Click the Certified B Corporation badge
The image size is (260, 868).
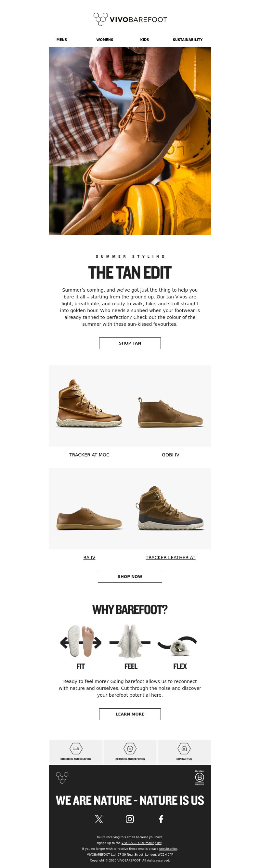coord(200,778)
